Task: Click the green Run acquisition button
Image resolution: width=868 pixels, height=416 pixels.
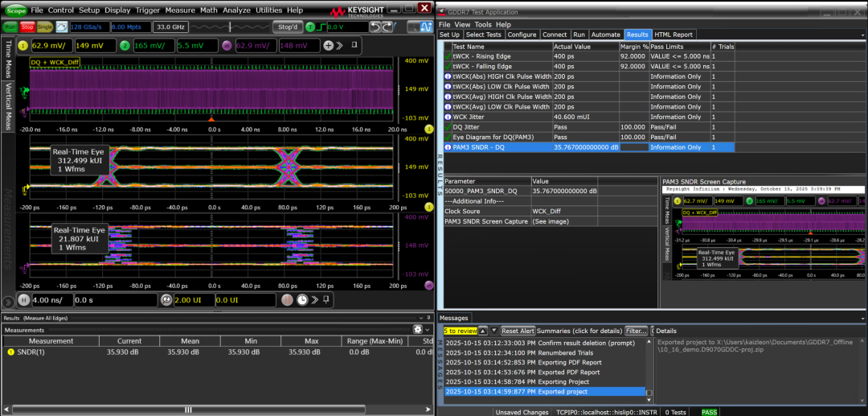Action: tap(10, 27)
